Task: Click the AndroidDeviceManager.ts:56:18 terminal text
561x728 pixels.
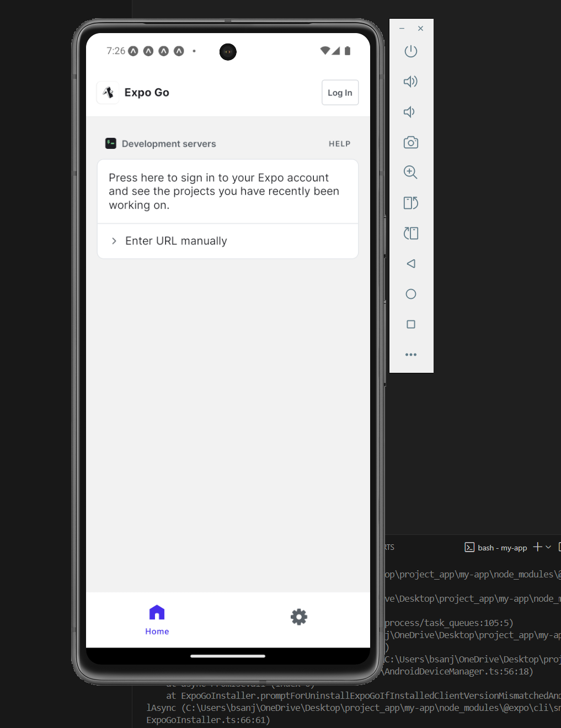Action: tap(458, 672)
